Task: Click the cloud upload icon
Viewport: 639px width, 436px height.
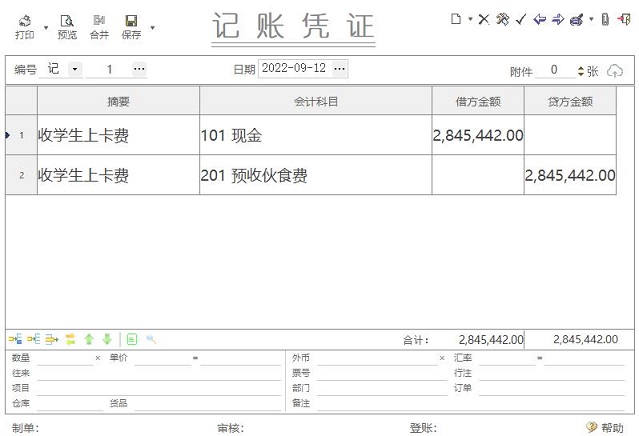Action: (615, 71)
